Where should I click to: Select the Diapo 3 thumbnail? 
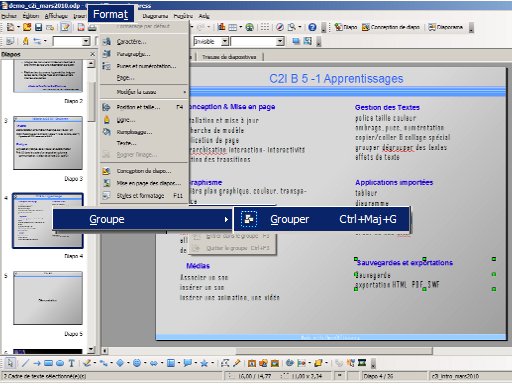48,143
